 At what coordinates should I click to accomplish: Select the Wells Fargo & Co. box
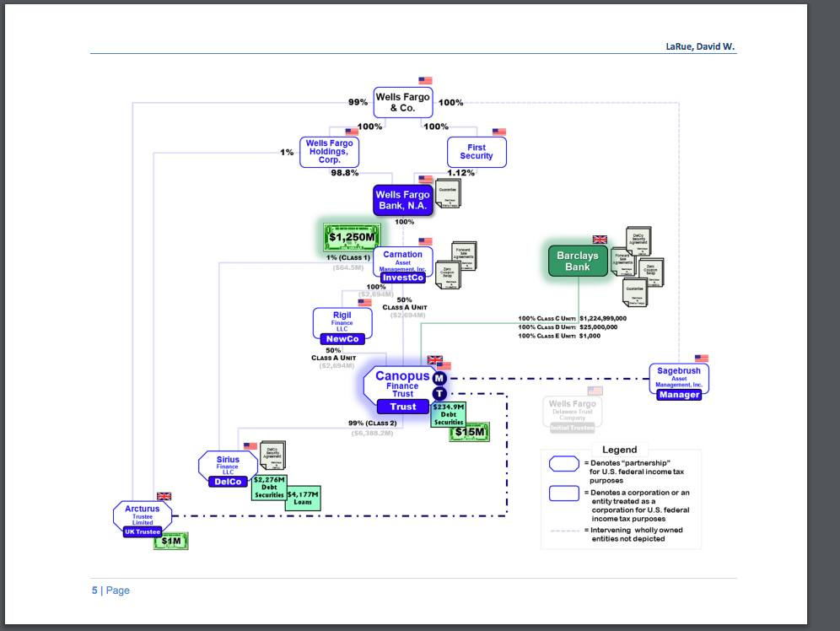(x=403, y=102)
